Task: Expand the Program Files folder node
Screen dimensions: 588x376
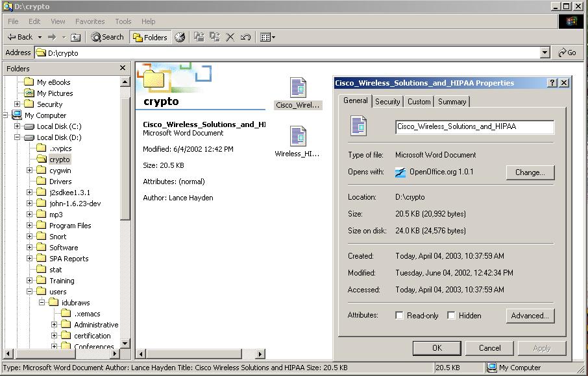Action: [29, 226]
